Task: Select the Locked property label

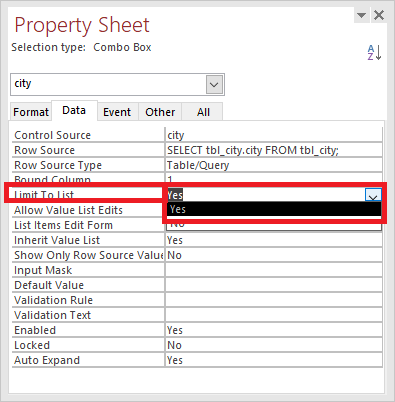Action: [32, 345]
